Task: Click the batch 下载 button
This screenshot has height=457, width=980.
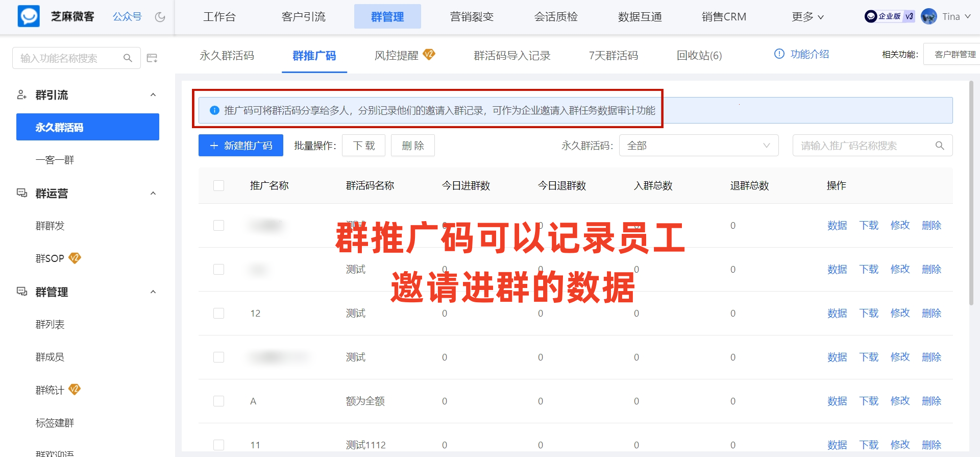Action: (x=364, y=146)
